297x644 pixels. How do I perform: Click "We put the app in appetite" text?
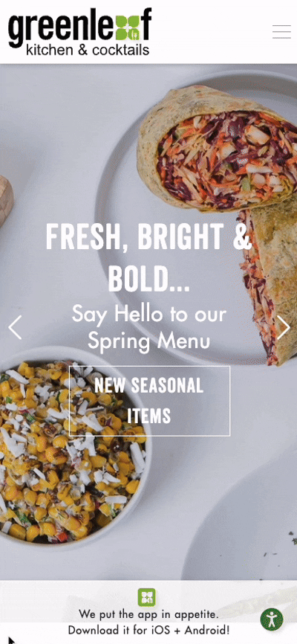[x=148, y=614]
